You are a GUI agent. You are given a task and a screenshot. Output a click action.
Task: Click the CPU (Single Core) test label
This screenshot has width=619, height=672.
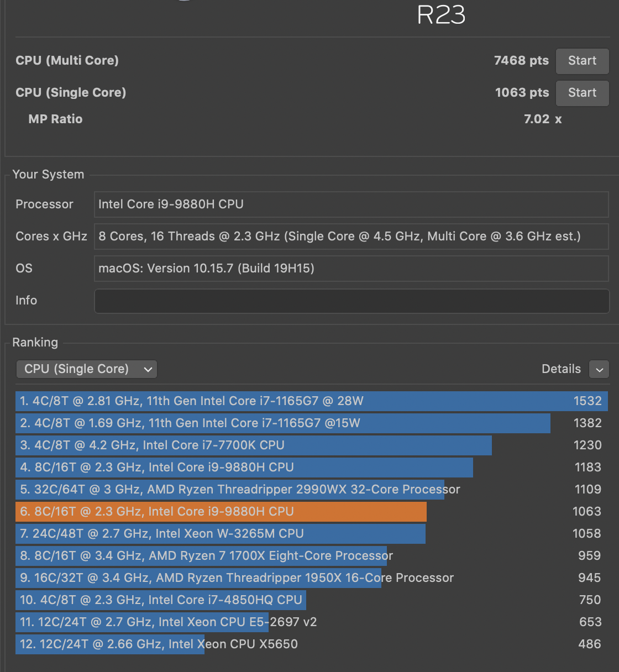pos(71,93)
